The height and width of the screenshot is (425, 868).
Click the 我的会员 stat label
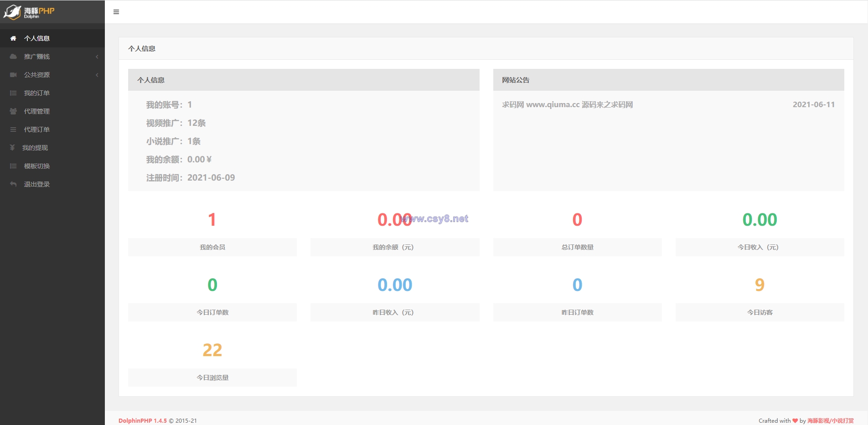point(212,247)
